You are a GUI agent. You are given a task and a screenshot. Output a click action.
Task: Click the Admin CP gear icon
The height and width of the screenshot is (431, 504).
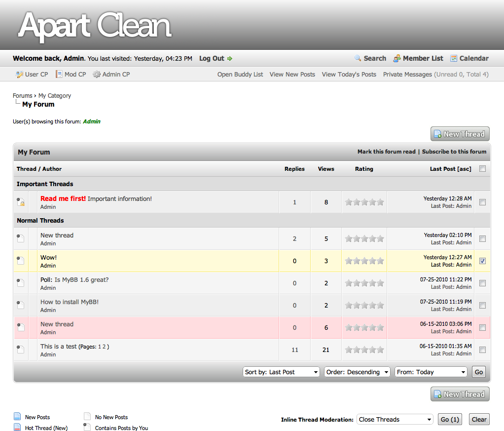(x=97, y=75)
